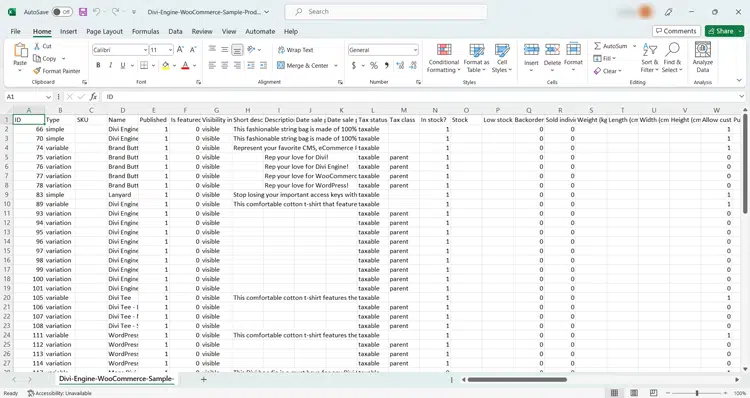Click the Cut scissors button
The image size is (750, 398).
coord(42,46)
